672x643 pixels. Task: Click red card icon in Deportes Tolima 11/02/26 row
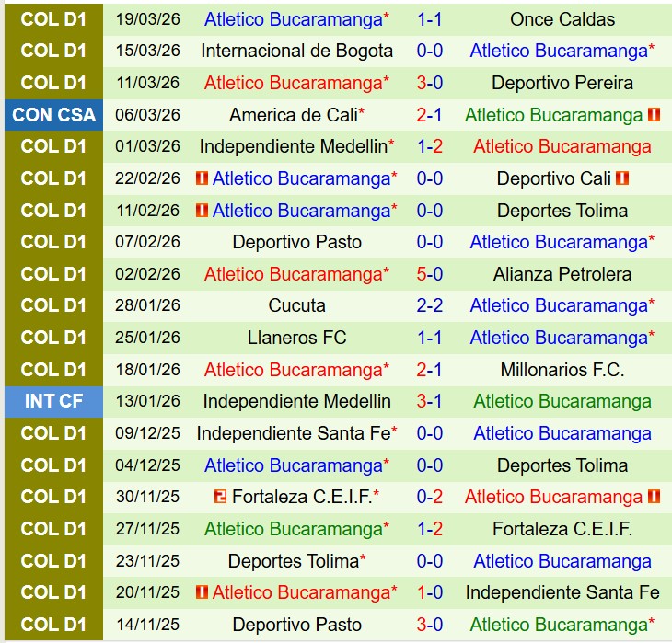pyautogui.click(x=202, y=211)
